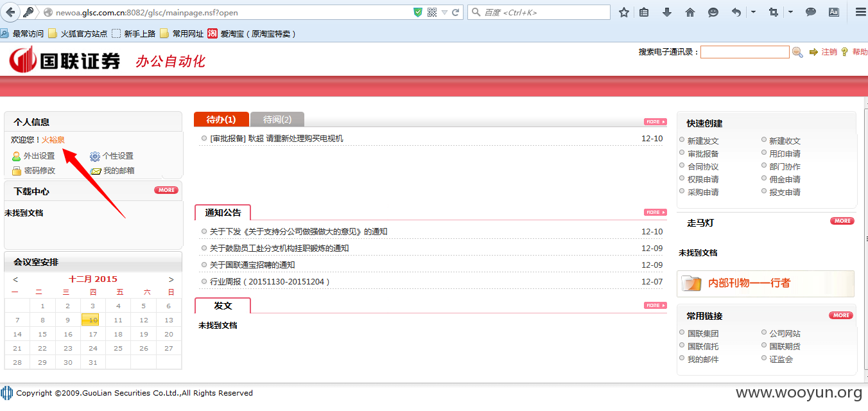This screenshot has height=411, width=868.
Task: Open 行业周报 (20151130-20151204)
Action: coord(270,281)
